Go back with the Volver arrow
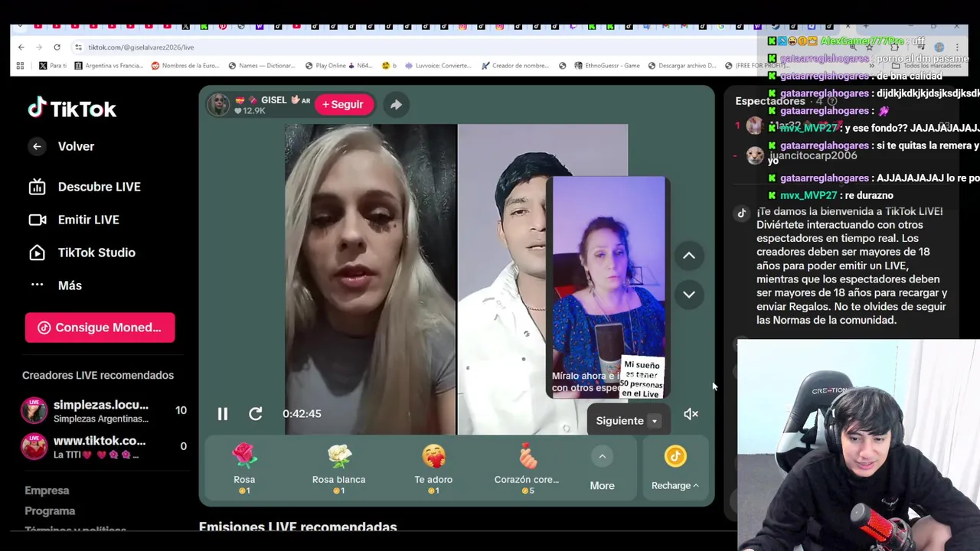980x551 pixels. click(37, 146)
